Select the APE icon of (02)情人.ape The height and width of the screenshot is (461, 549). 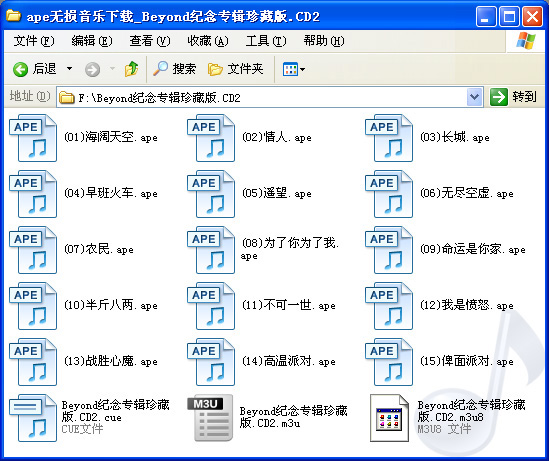pos(211,138)
